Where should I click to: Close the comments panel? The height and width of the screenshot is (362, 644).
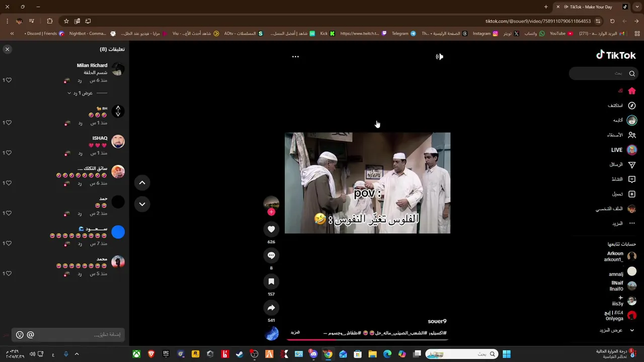click(7, 49)
